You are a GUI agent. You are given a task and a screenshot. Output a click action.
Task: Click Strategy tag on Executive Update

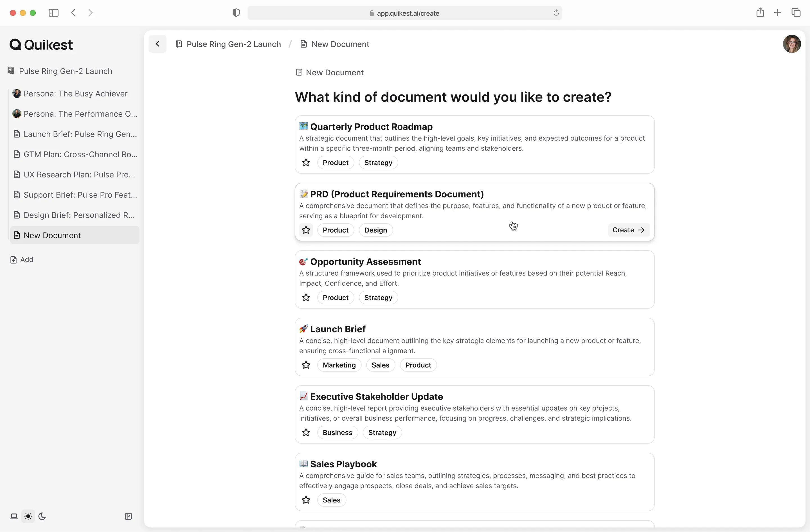point(382,433)
